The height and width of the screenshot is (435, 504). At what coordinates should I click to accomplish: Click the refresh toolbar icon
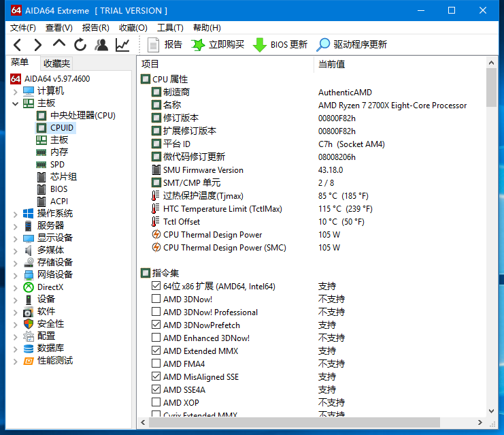[x=80, y=45]
